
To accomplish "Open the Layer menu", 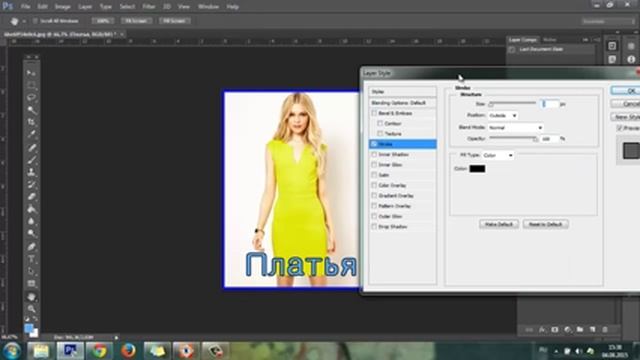I will (85, 7).
